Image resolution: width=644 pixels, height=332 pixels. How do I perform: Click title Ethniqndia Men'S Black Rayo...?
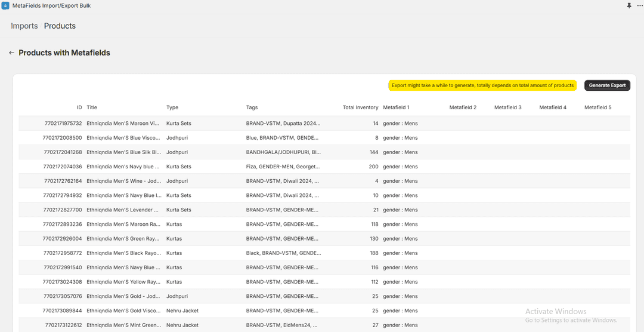(x=123, y=253)
